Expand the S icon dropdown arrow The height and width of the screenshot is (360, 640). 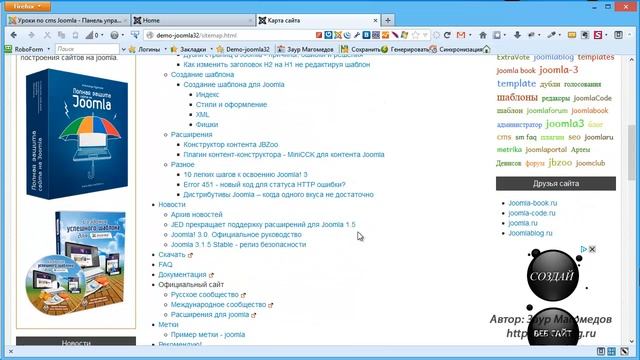[606, 35]
